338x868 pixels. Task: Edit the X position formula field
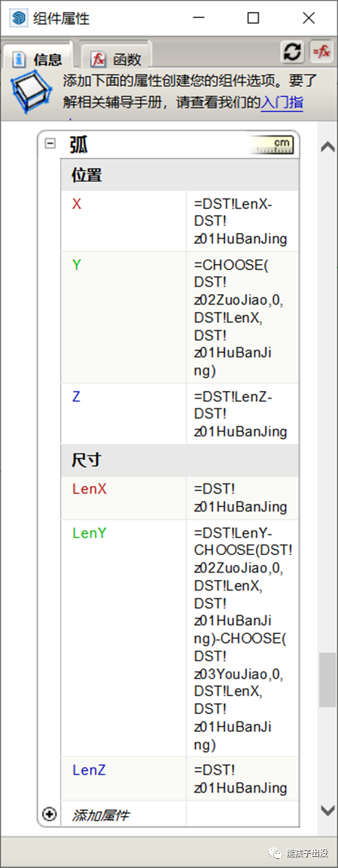(242, 221)
